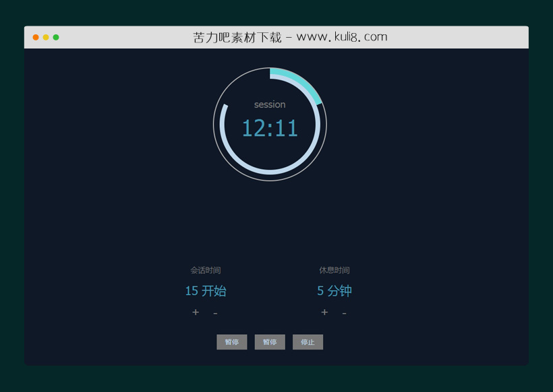This screenshot has height=392, width=553.
Task: Decrease break time with minus icon
Action: tap(344, 313)
